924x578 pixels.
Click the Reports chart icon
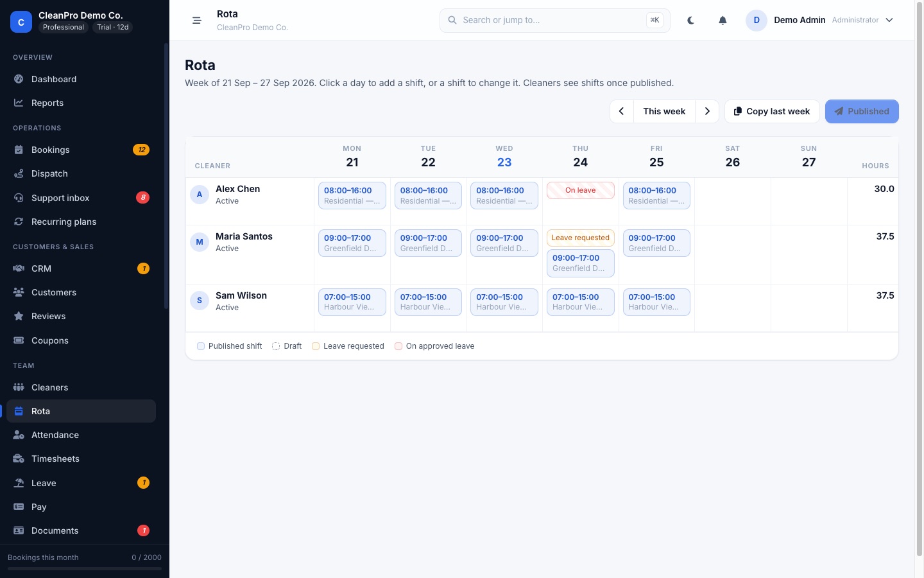click(19, 103)
